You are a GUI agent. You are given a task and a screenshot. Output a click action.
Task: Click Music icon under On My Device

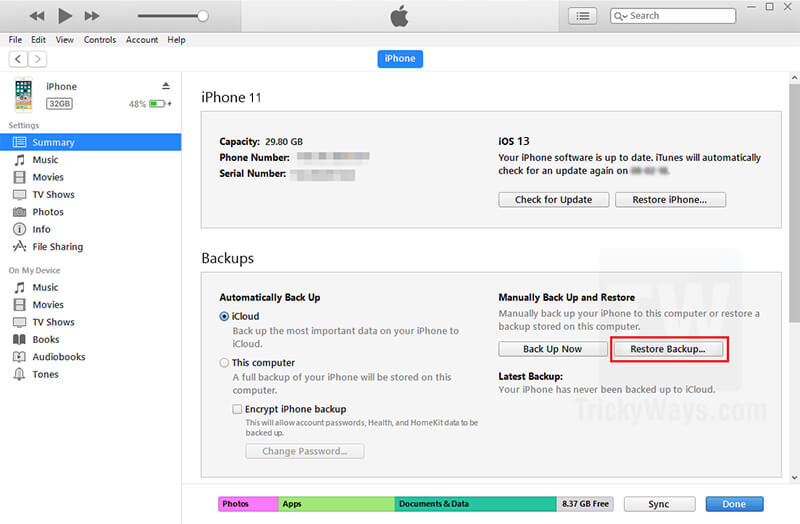[x=19, y=287]
